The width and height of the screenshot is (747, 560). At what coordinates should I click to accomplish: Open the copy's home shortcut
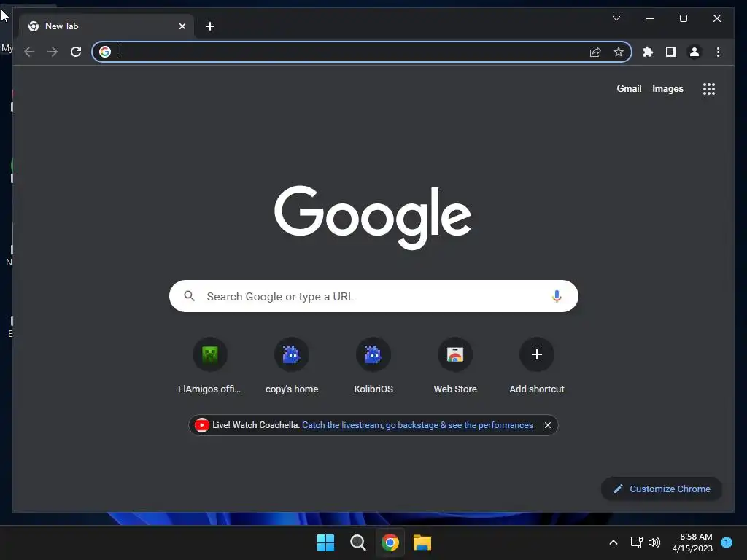coord(292,366)
